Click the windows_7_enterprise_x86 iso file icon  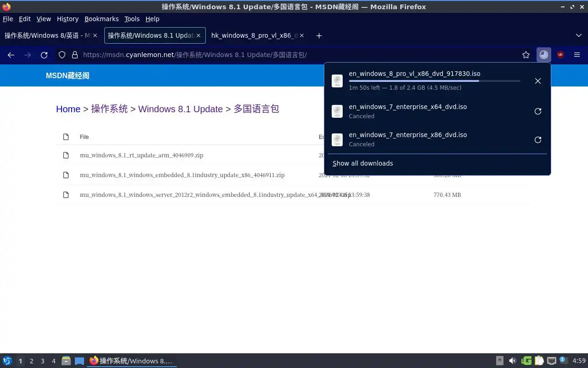tap(337, 140)
